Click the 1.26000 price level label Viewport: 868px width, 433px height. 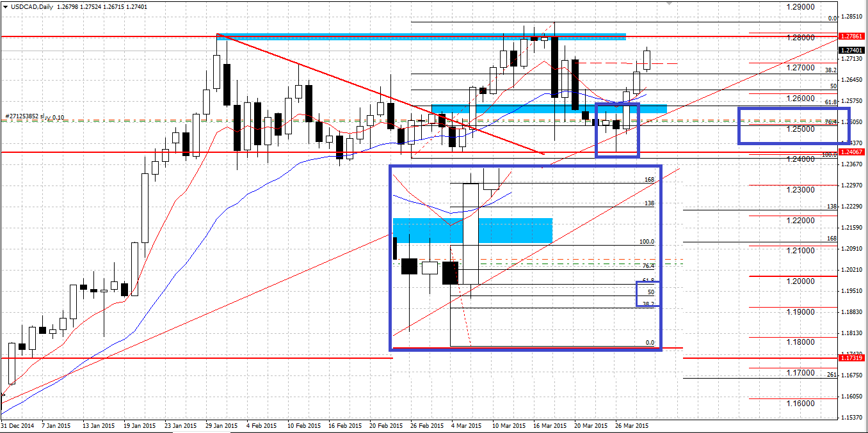coord(801,98)
